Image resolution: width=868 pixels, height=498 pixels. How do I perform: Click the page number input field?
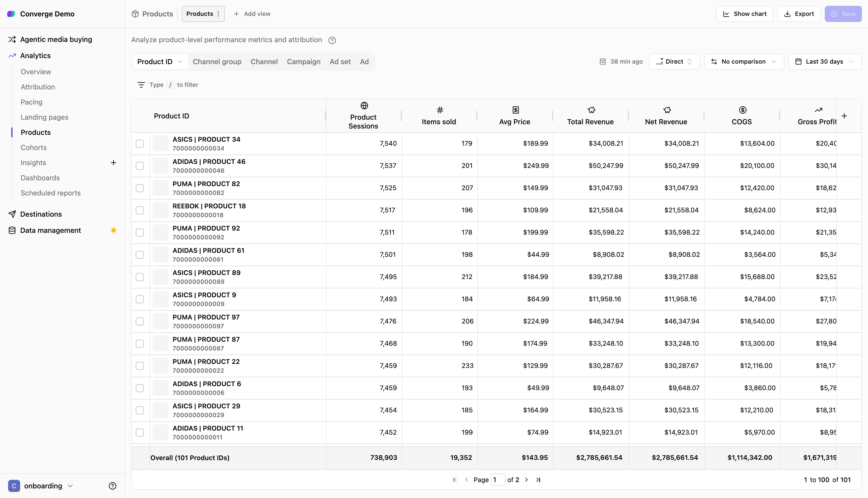pyautogui.click(x=498, y=480)
